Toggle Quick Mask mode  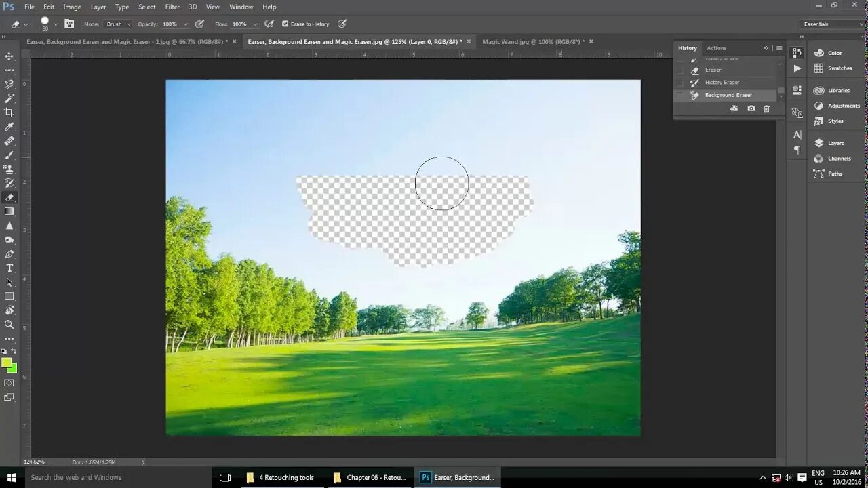point(9,382)
